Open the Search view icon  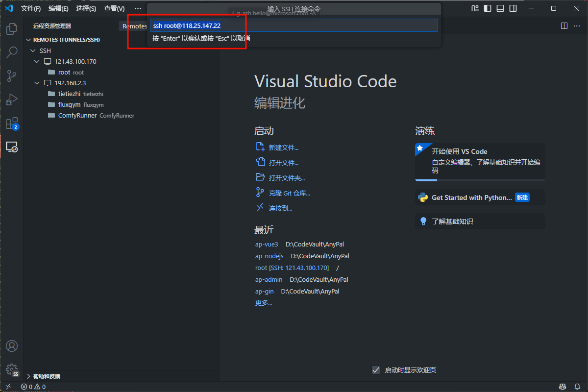[x=12, y=52]
